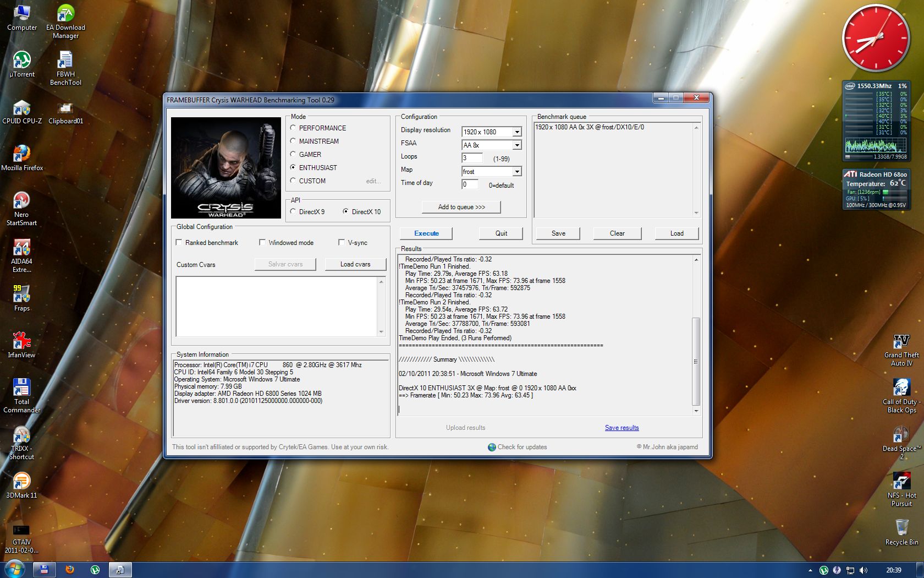Clear the benchmark queue
924x578 pixels.
[x=617, y=233]
